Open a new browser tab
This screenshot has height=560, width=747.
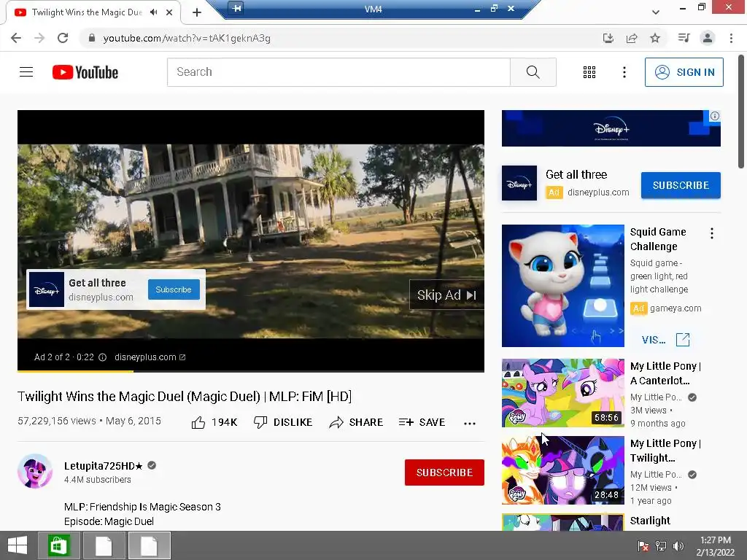coord(197,12)
